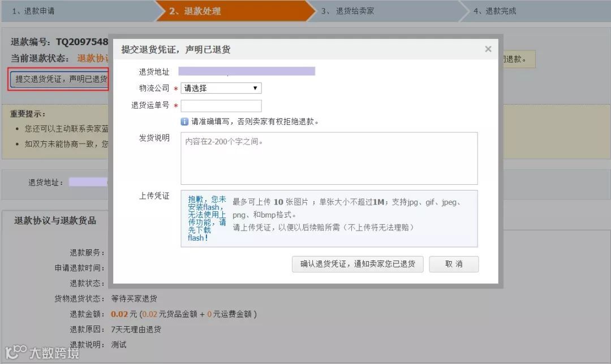Click the 退款编号 TQ2097548 text
Screen dimensions: 611x364
[x=59, y=42]
